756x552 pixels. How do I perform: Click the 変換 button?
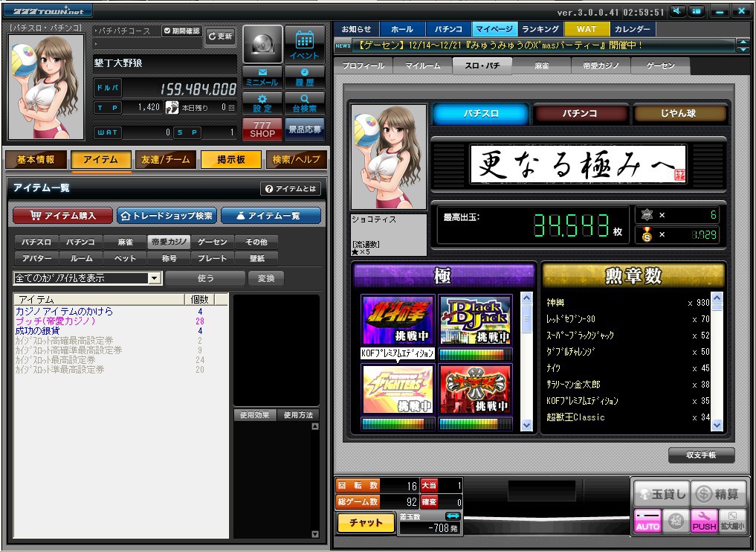[x=265, y=278]
